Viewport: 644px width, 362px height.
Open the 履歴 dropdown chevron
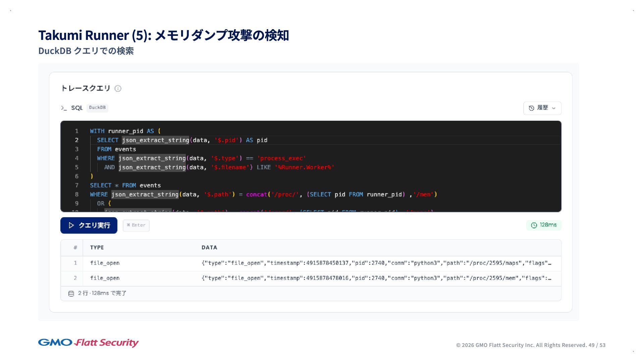[554, 108]
